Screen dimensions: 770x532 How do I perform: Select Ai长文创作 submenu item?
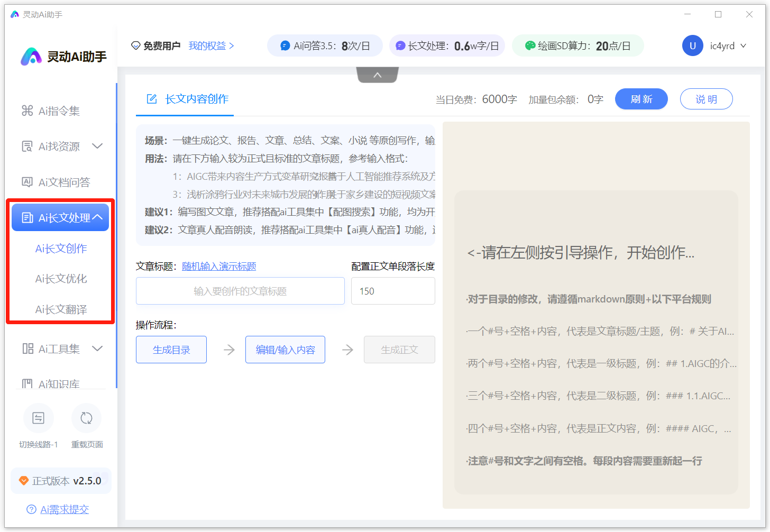(x=61, y=249)
